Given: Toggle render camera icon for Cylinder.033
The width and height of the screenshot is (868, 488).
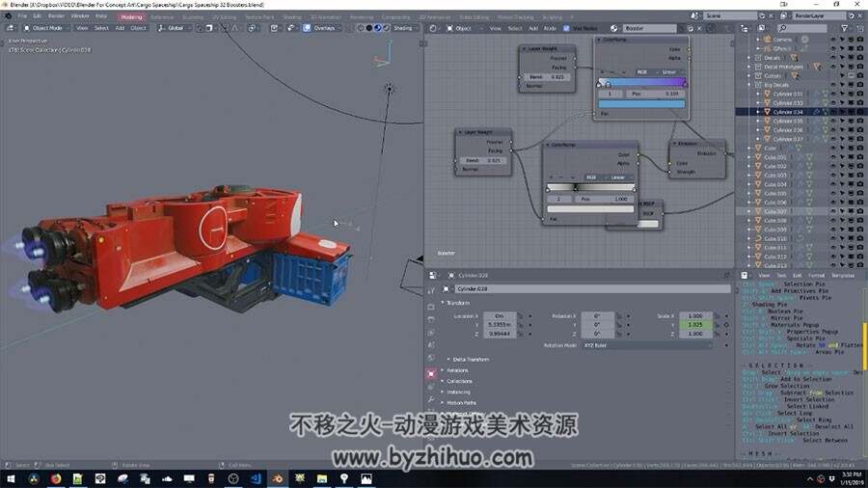Looking at the screenshot, I should pos(860,103).
